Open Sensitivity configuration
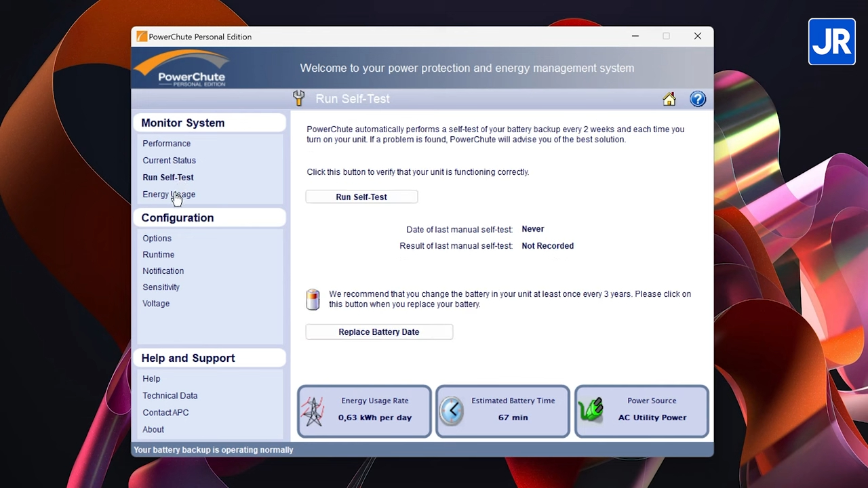This screenshot has width=868, height=488. [161, 287]
